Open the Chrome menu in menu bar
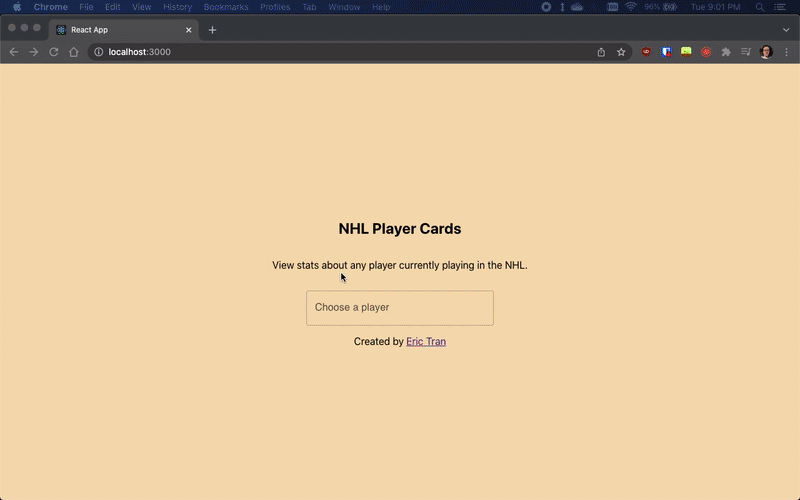The width and height of the screenshot is (800, 500). (51, 7)
